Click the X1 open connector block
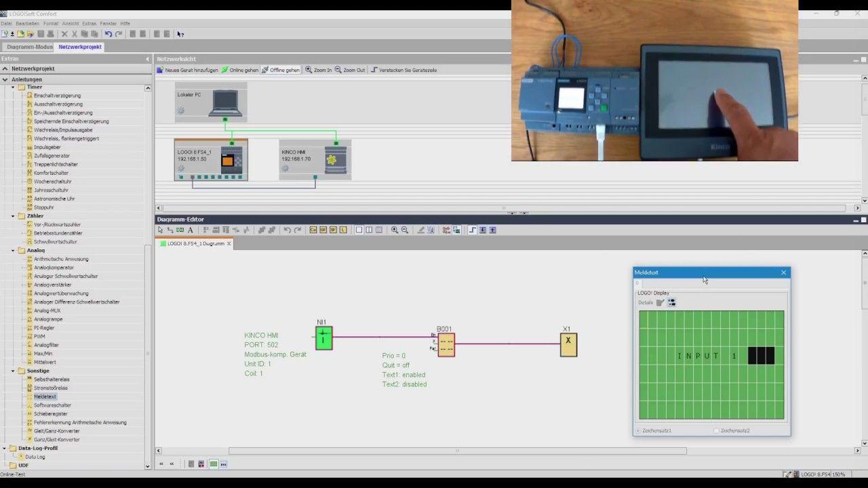Screen dimensions: 868x488 click(568, 344)
